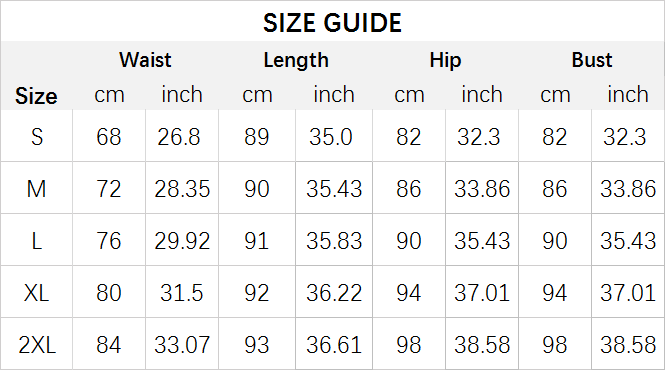Viewport: 666px width, 371px height.
Task: Select the Hip column header
Action: 445,61
